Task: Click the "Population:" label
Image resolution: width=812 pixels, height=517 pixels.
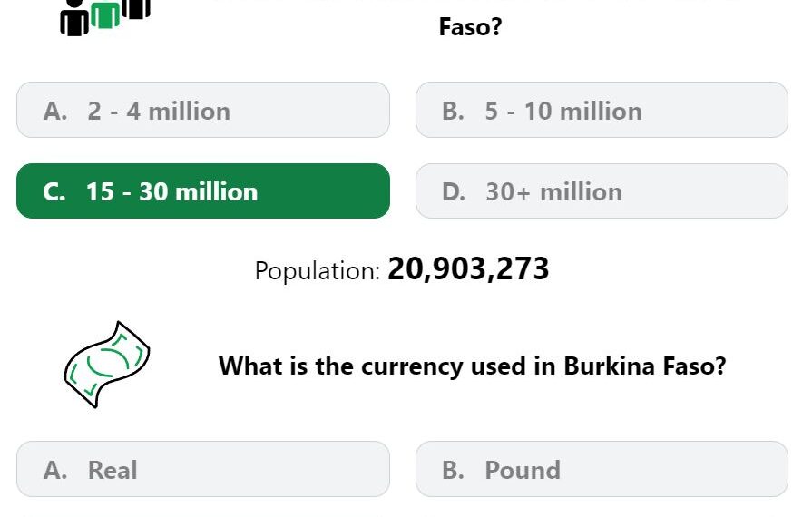Action: click(x=318, y=270)
